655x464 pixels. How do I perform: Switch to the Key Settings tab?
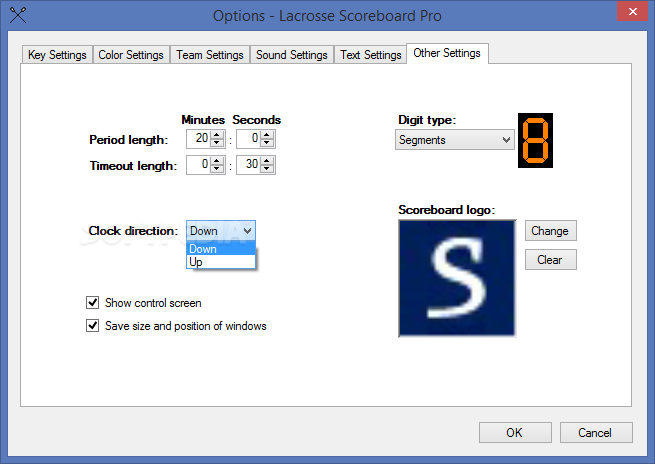point(57,55)
